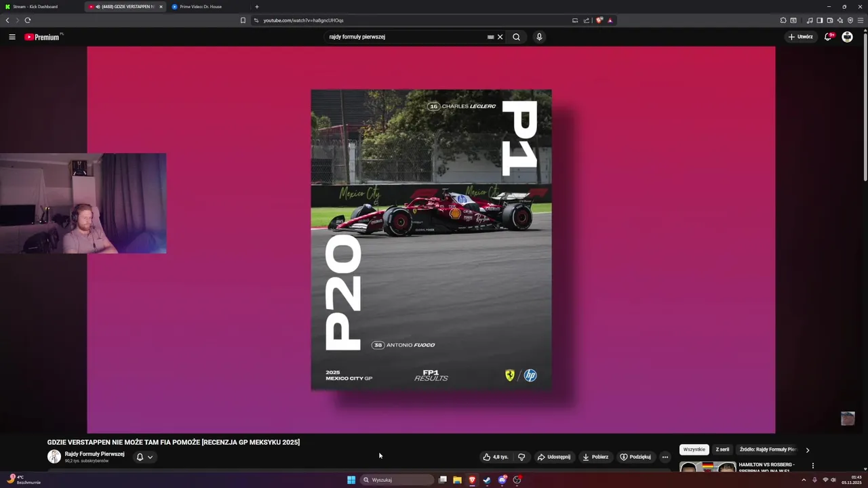Image resolution: width=868 pixels, height=488 pixels.
Task: Open the Brave Wallet icon
Action: 830,20
